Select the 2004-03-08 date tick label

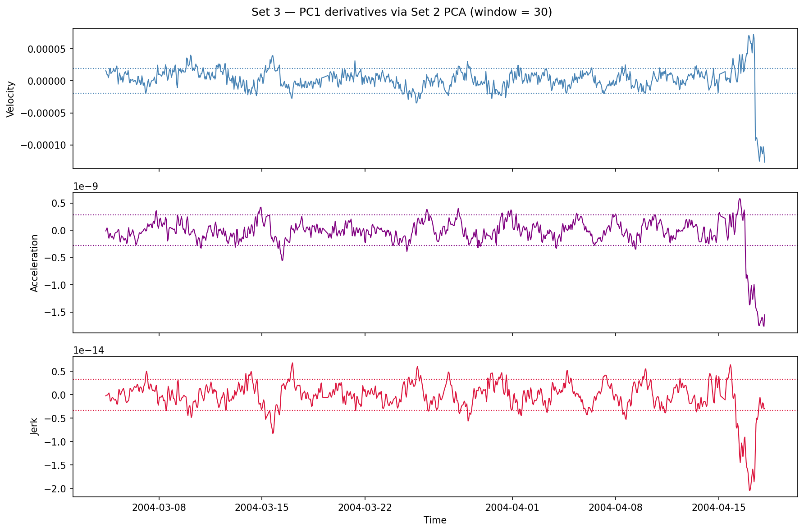(159, 507)
